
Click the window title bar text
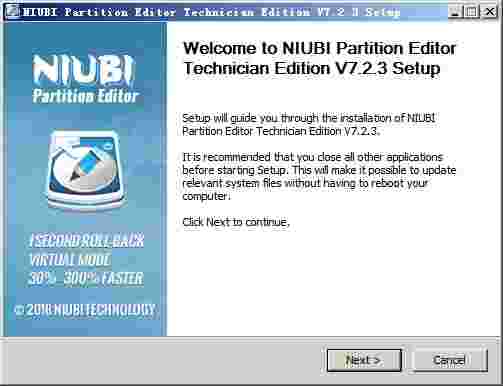point(211,12)
